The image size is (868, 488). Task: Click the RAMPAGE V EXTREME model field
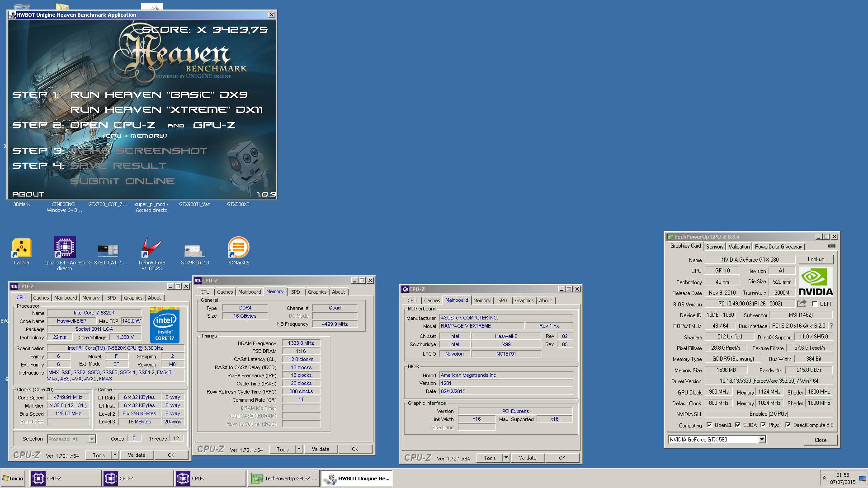[x=482, y=326]
